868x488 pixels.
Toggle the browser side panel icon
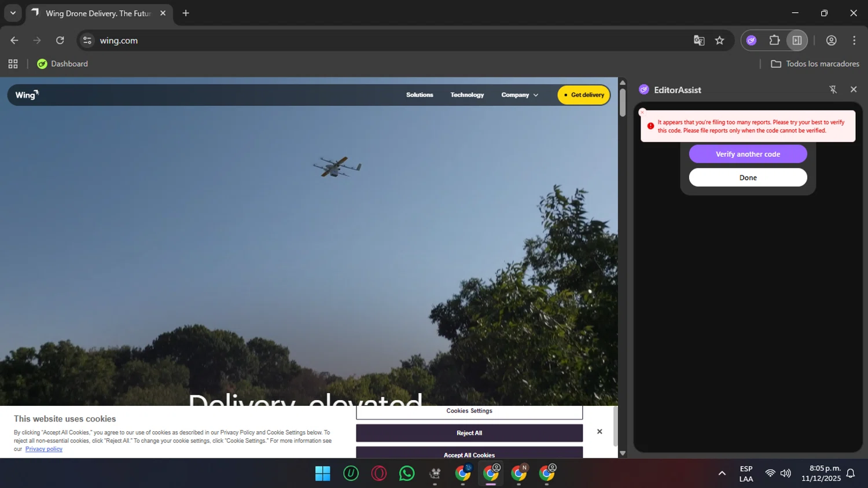(797, 41)
